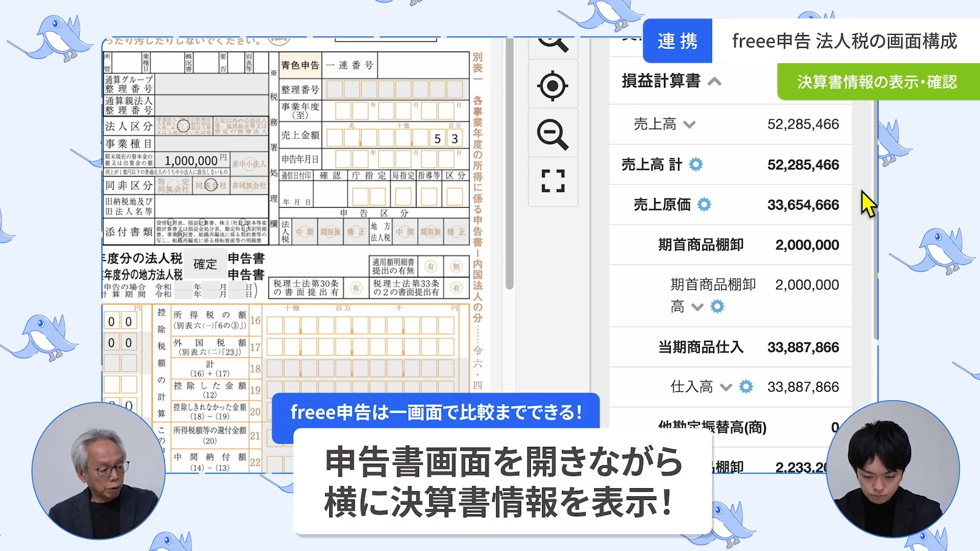Click the 52,285,466 value in 売上高 row
The width and height of the screenshot is (980, 551).
pyautogui.click(x=803, y=124)
